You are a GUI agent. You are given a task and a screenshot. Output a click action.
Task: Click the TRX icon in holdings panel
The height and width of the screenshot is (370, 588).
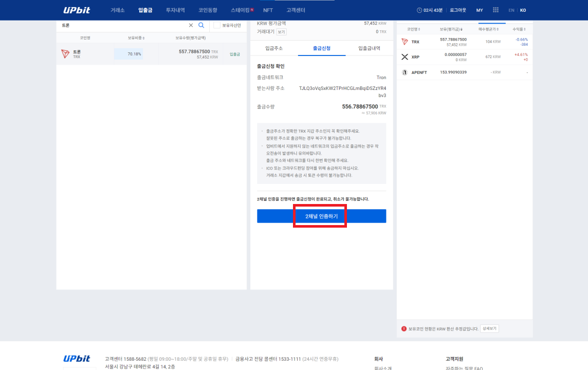tap(405, 42)
